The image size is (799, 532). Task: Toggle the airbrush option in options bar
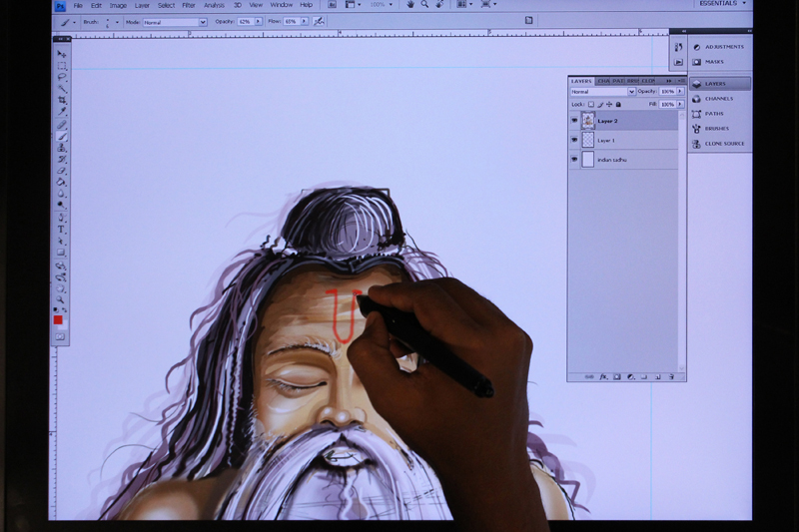click(319, 21)
